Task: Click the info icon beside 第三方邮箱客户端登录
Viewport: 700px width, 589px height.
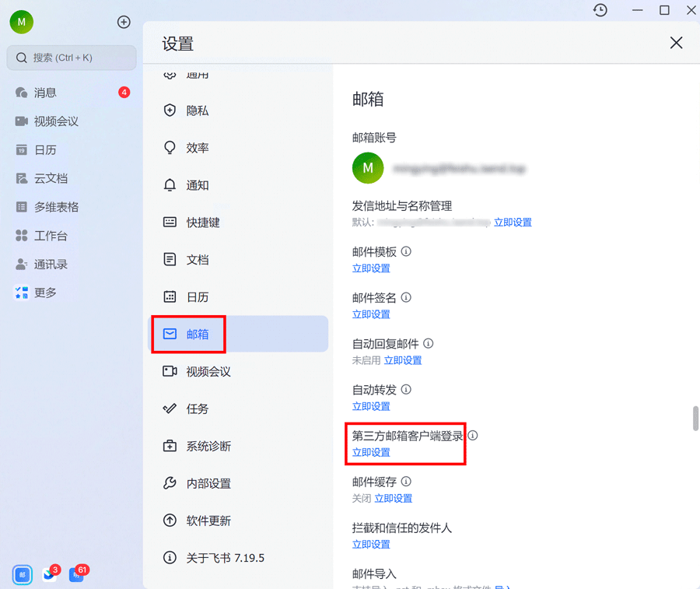Action: (473, 436)
